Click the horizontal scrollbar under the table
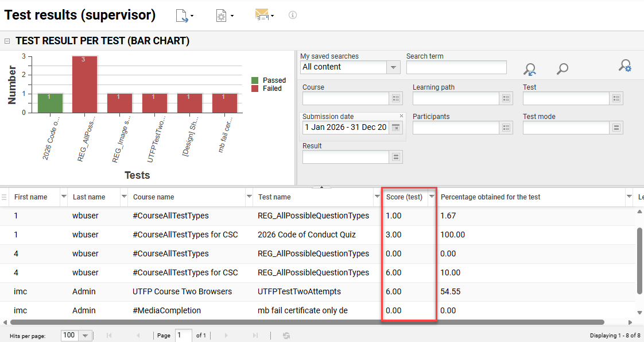 307,322
